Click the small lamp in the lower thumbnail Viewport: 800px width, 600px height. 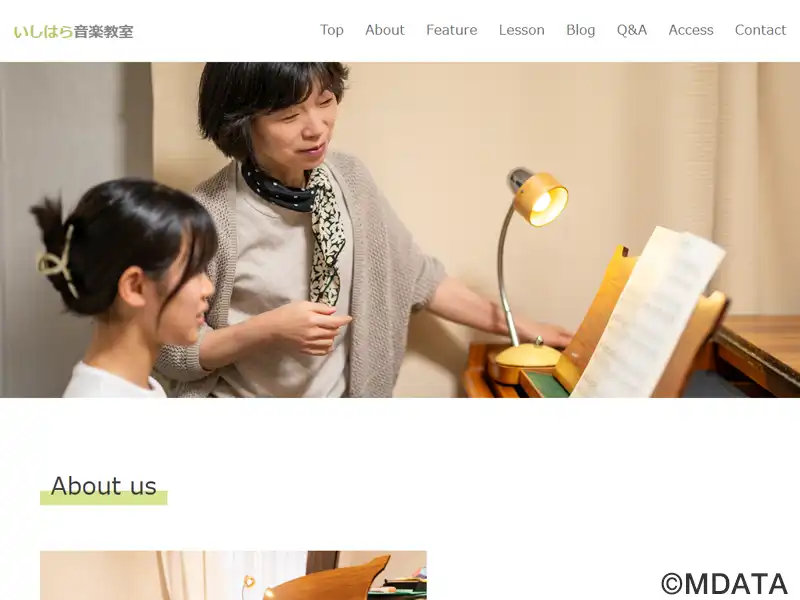click(249, 584)
